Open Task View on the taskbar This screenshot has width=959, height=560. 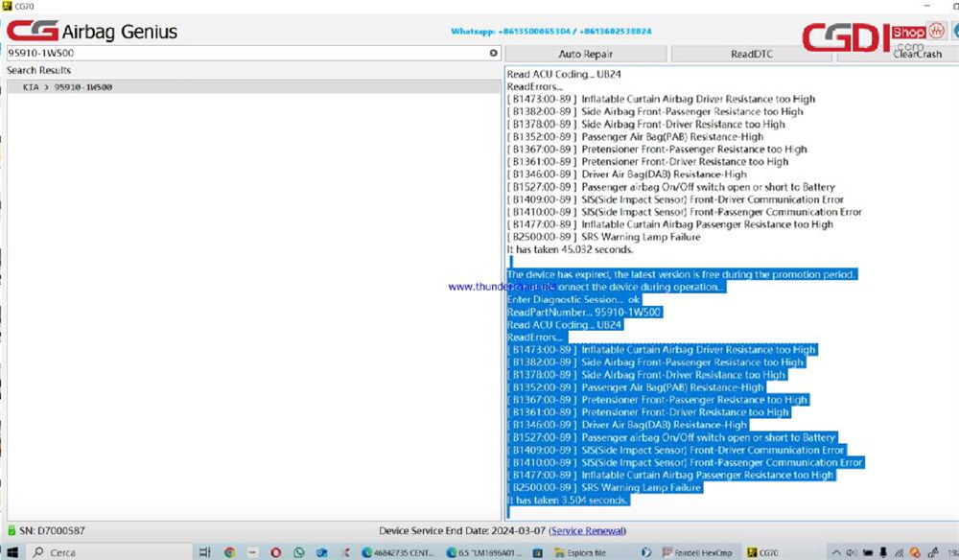[x=205, y=552]
